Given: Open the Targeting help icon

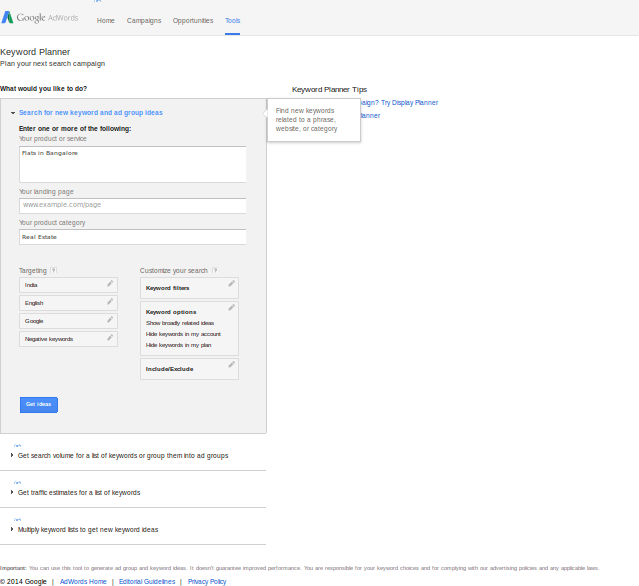Looking at the screenshot, I should [53, 270].
